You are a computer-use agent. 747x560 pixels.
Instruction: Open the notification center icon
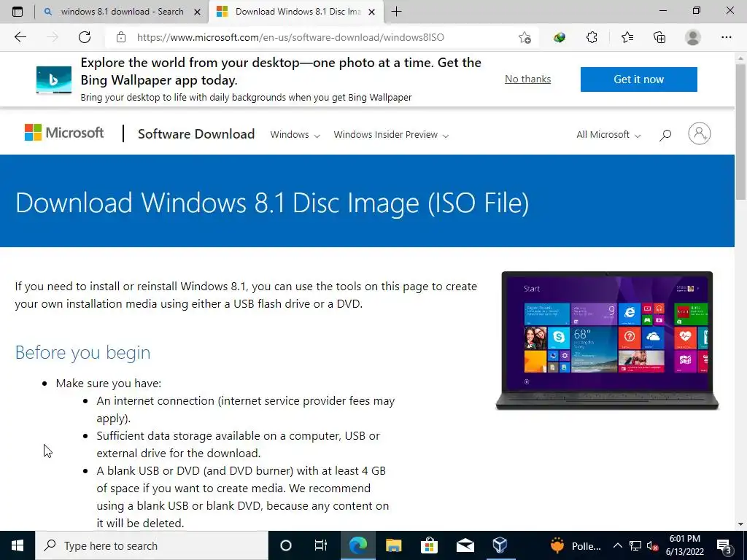(724, 545)
